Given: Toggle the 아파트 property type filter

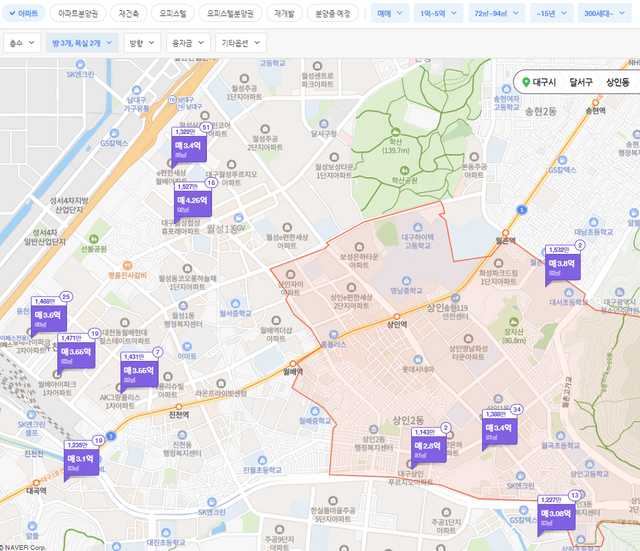Looking at the screenshot, I should (x=24, y=13).
